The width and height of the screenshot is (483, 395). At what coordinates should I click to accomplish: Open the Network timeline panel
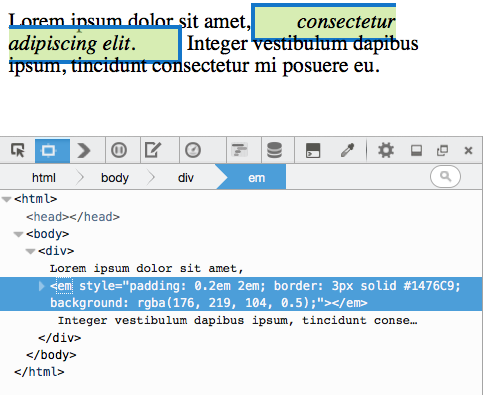pyautogui.click(x=239, y=150)
